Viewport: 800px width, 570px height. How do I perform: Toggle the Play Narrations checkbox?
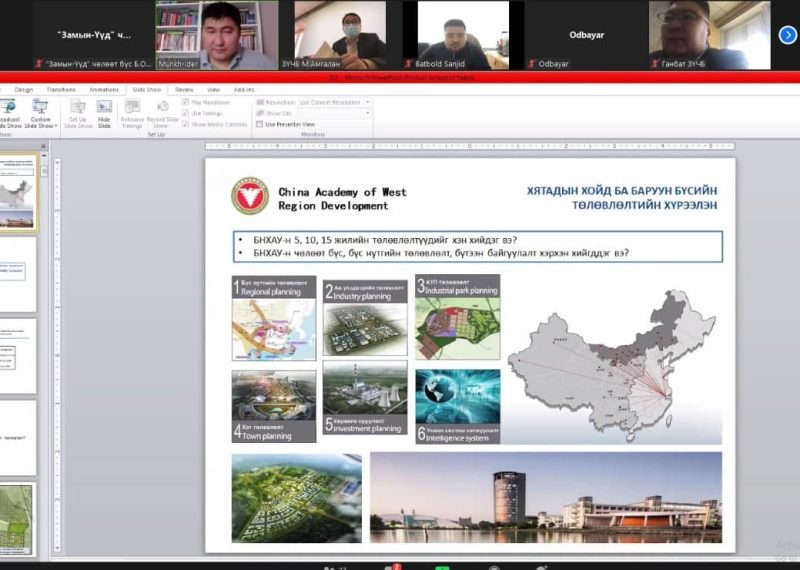pos(186,102)
